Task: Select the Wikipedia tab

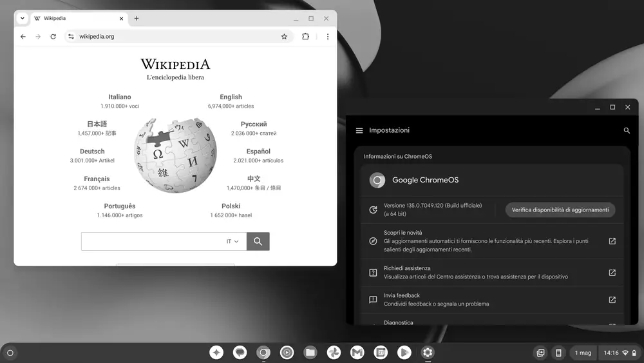Action: tap(79, 19)
